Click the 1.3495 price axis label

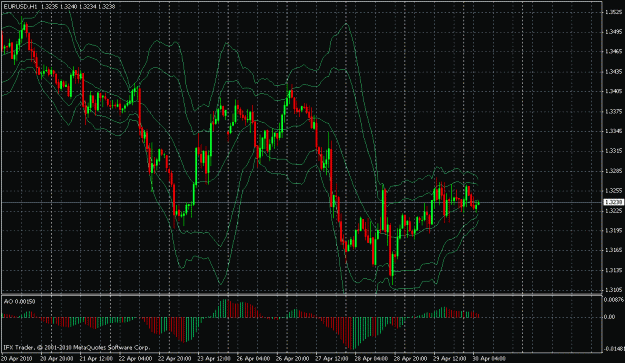613,32
